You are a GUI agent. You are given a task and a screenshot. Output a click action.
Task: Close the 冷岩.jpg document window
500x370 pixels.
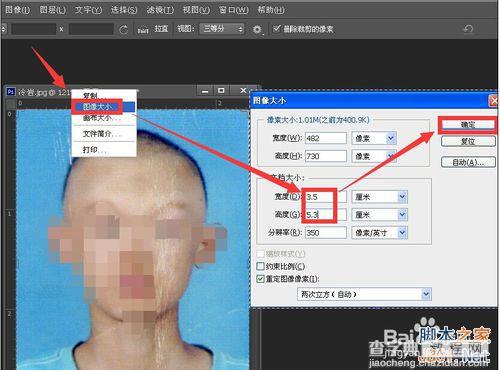tap(243, 90)
